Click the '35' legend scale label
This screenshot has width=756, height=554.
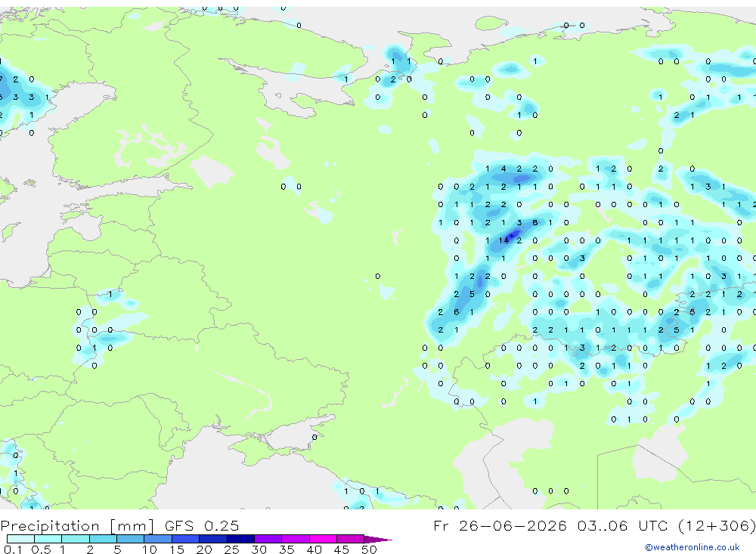pos(287,549)
